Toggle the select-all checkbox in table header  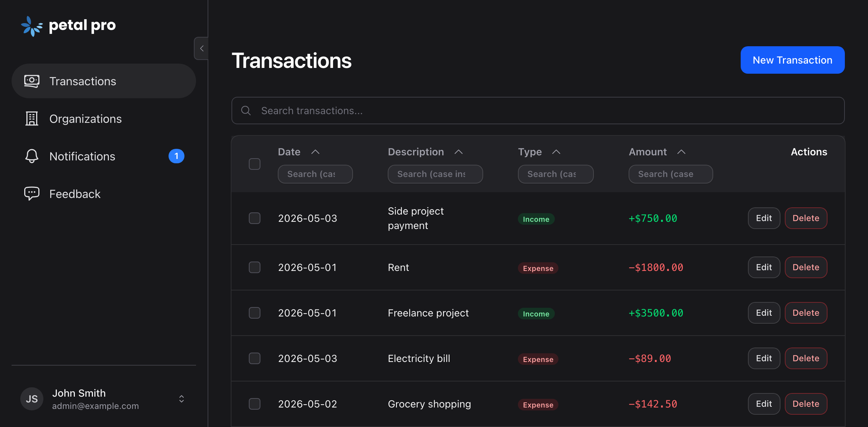255,164
